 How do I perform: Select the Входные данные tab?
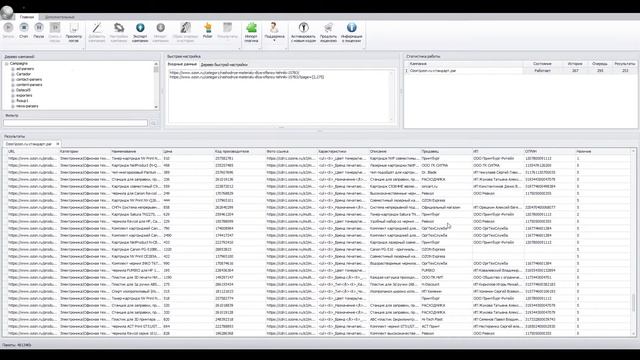click(182, 64)
